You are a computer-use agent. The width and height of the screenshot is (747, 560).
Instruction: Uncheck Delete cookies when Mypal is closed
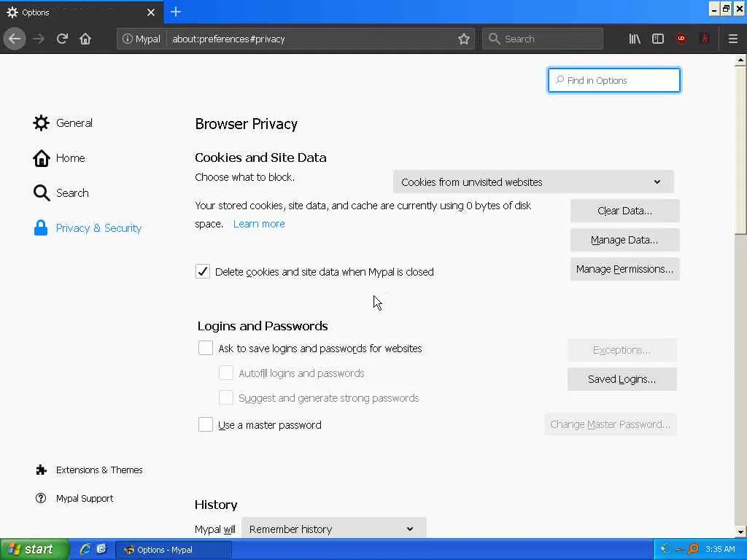coord(203,271)
